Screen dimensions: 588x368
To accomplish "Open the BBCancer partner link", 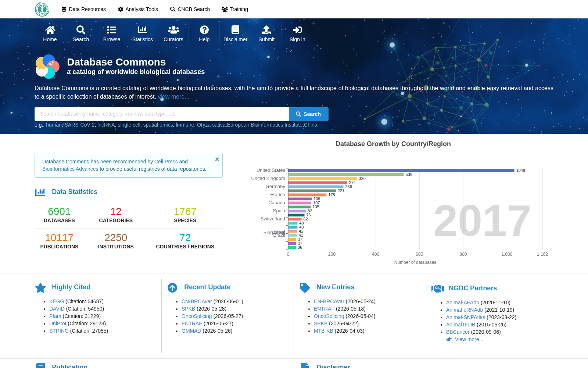I will point(458,332).
